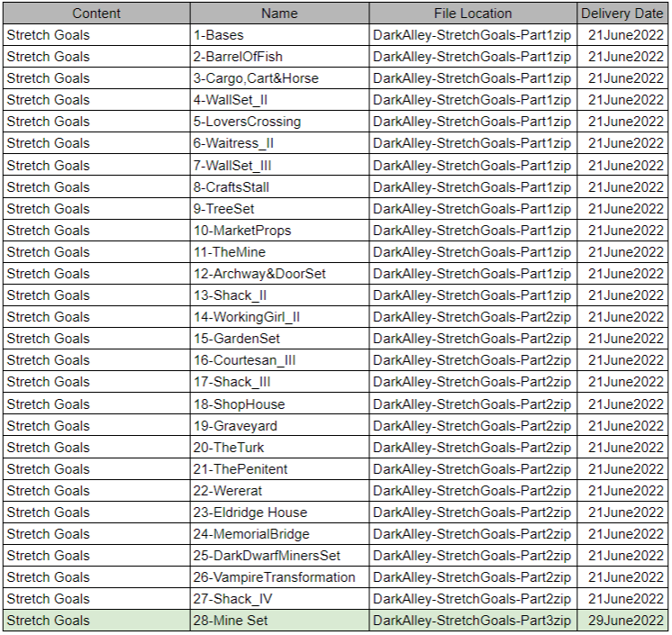Select the 19-Graveyard name cell
The width and height of the screenshot is (672, 635).
click(x=279, y=425)
